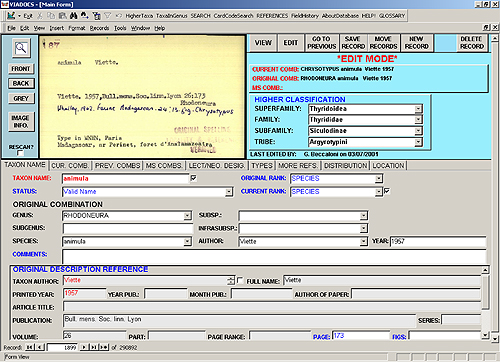The image size is (500, 362).
Task: Switch to the CUR. COMB. tab
Action: (x=70, y=166)
